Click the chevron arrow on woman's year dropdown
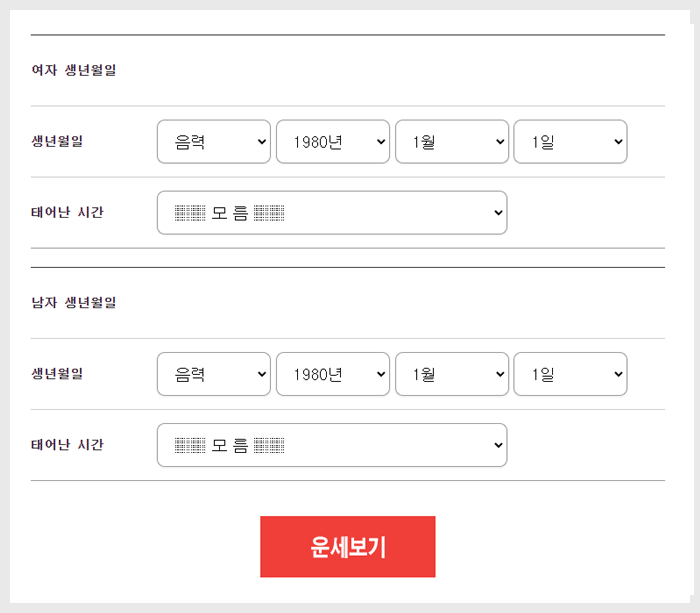The width and height of the screenshot is (700, 613). pyautogui.click(x=381, y=142)
